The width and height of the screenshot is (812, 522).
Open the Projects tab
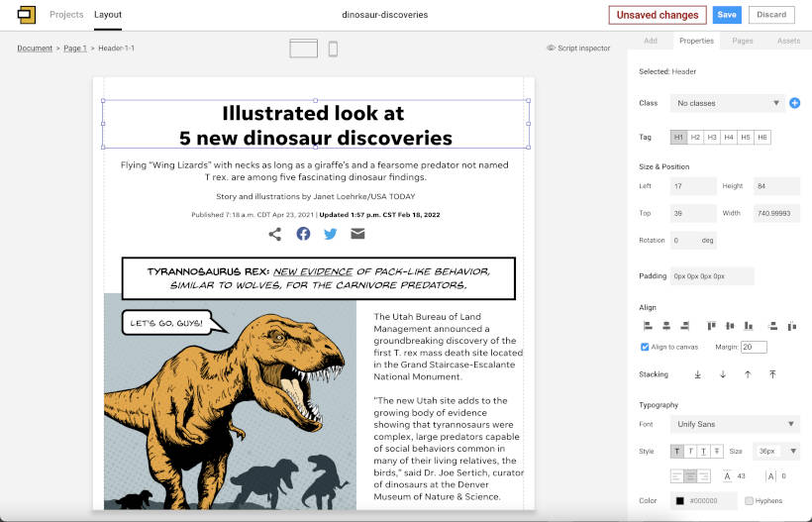pos(66,15)
